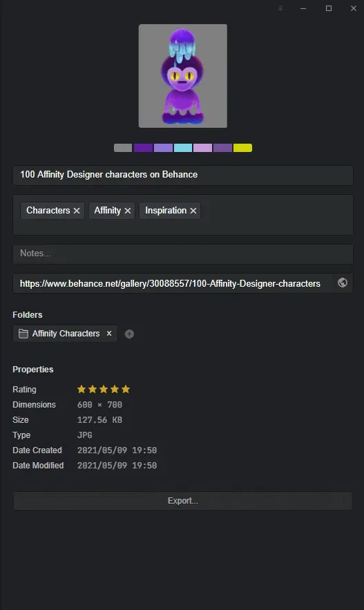Add a folder with the plus icon
Screen dimensions: 364x610
[x=129, y=334]
